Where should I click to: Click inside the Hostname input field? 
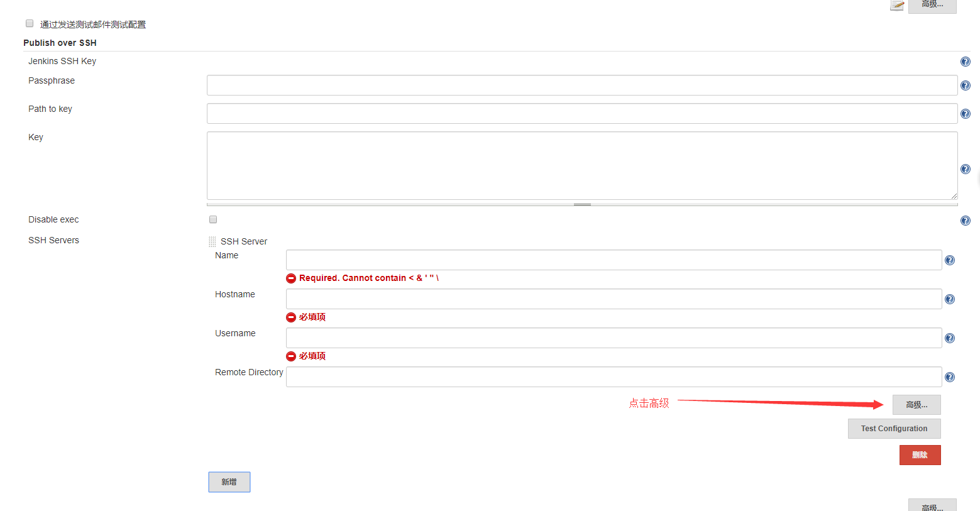(613, 299)
